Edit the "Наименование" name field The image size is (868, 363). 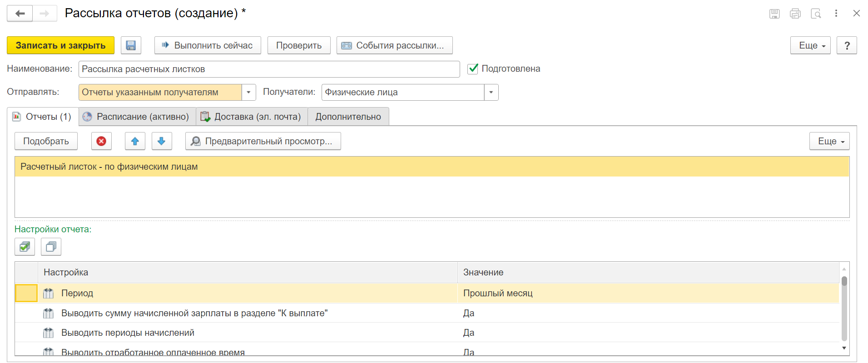click(269, 69)
